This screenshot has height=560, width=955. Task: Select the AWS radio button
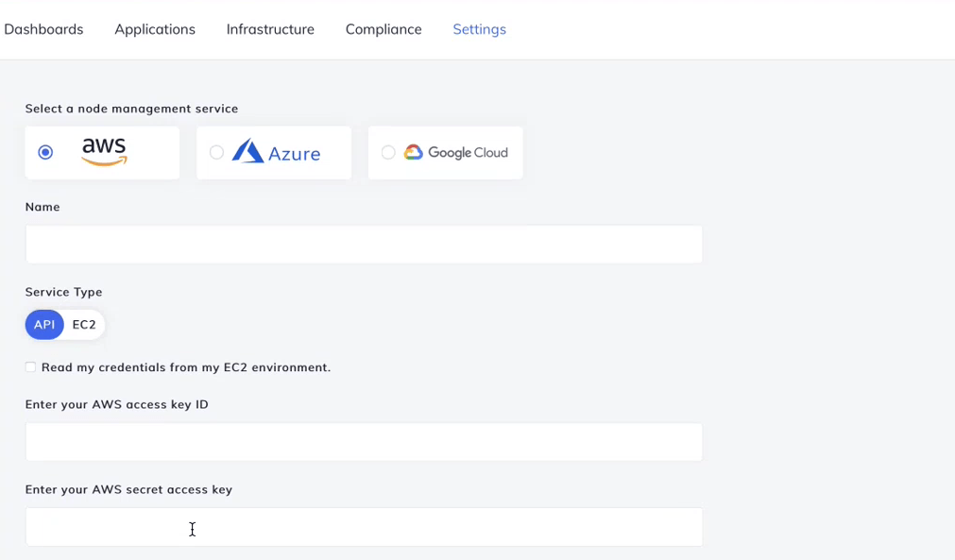pyautogui.click(x=44, y=152)
